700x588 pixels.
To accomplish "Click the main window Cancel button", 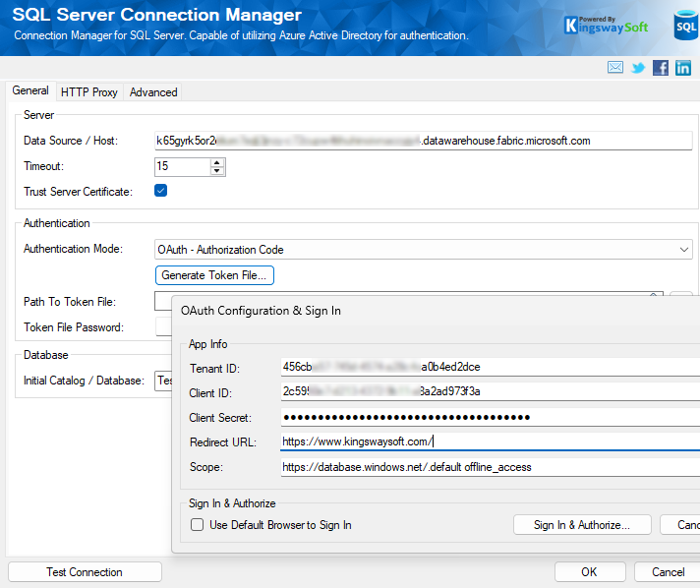I will pos(668,572).
